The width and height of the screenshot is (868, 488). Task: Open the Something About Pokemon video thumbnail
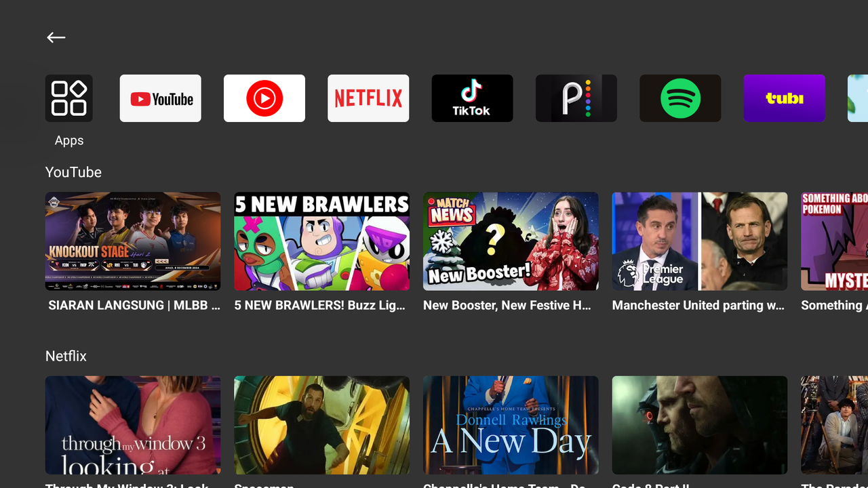click(834, 241)
